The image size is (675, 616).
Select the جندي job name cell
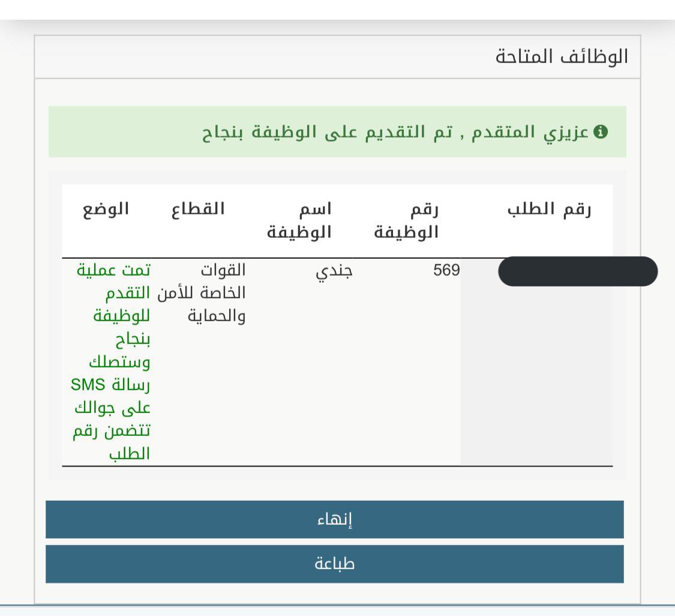pos(334,271)
